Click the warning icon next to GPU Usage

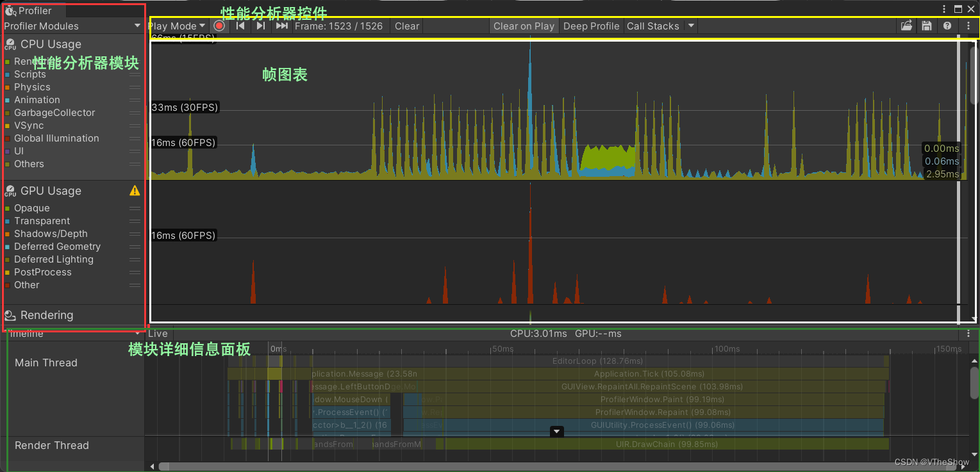pyautogui.click(x=135, y=190)
